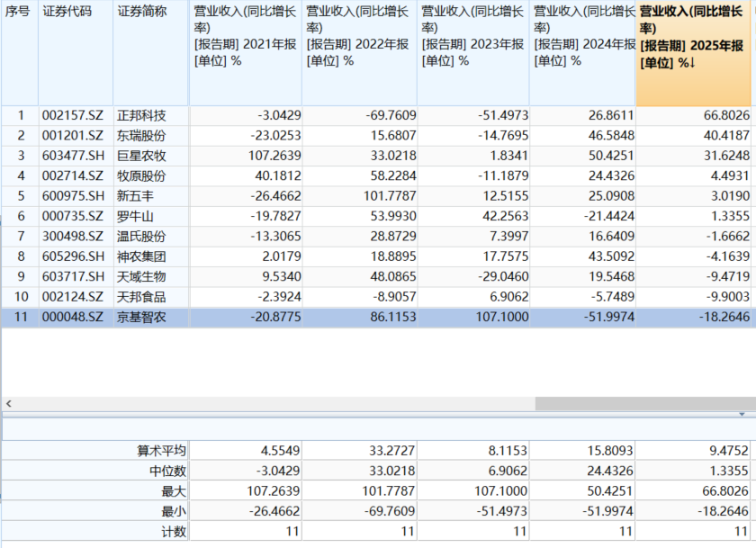
Task: Click the horizontal scrollbar thumb
Action: pos(645,404)
